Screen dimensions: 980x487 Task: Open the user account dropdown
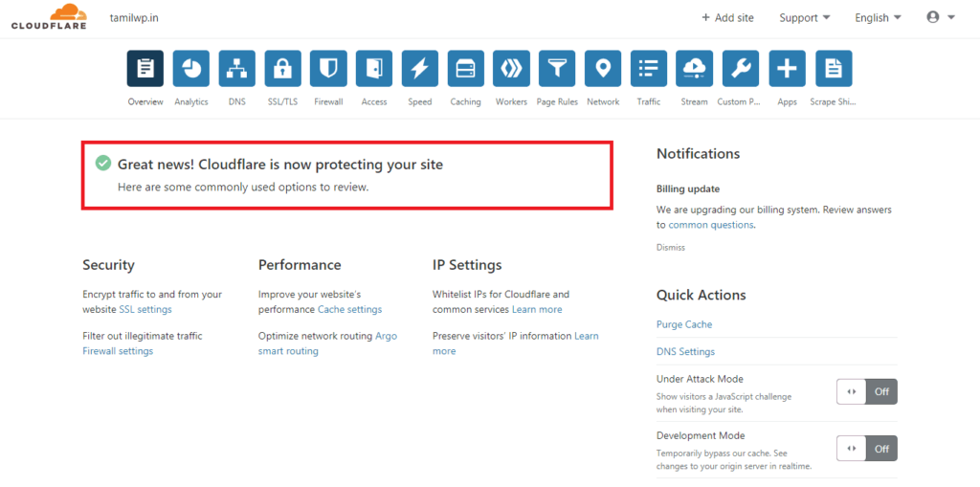(x=941, y=17)
